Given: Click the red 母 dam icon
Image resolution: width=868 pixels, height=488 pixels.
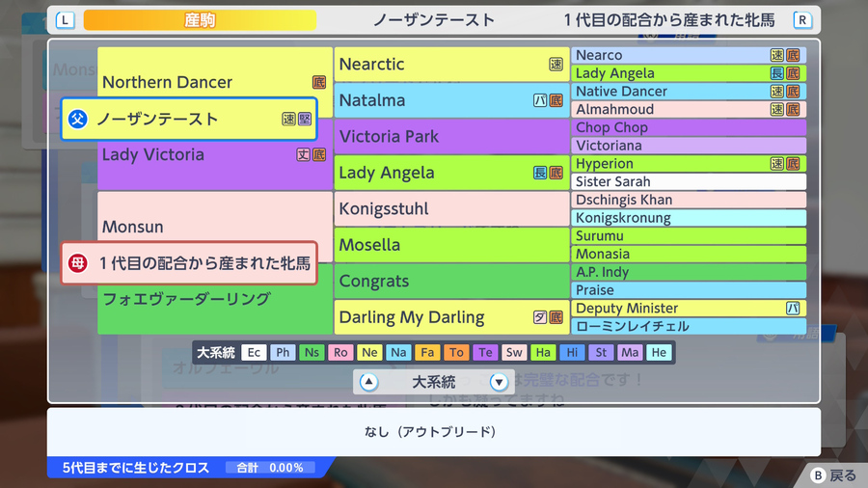Looking at the screenshot, I should click(78, 263).
